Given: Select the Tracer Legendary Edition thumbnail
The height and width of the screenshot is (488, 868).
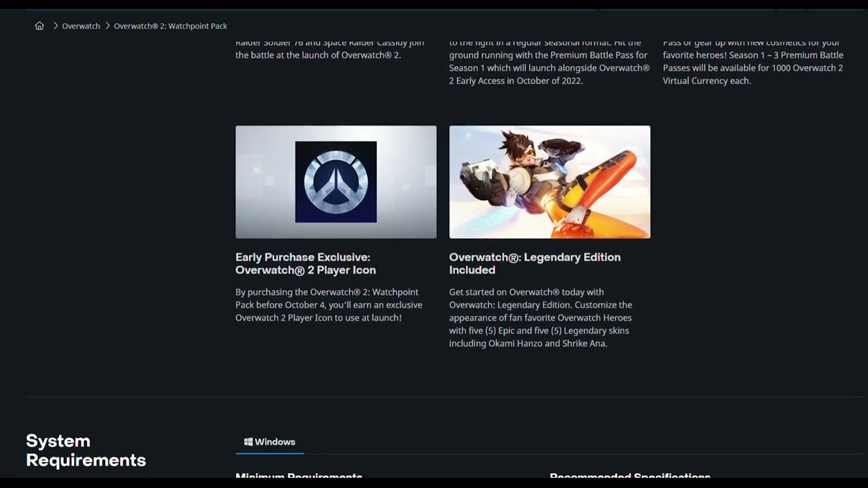Looking at the screenshot, I should point(549,182).
